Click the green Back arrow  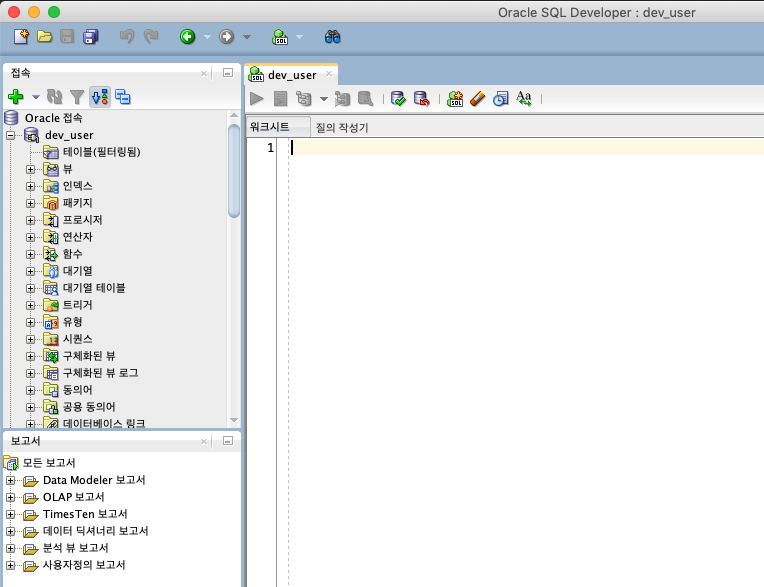(188, 37)
